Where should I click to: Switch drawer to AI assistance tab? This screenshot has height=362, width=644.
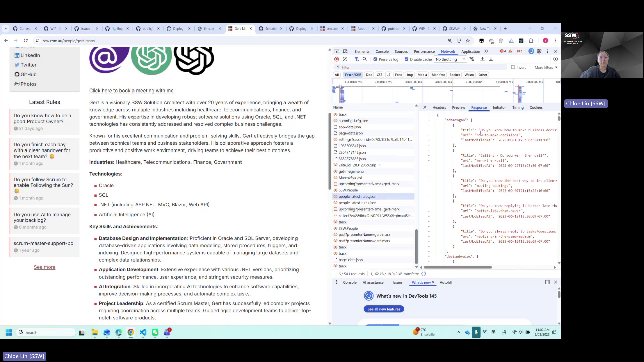[373, 282]
